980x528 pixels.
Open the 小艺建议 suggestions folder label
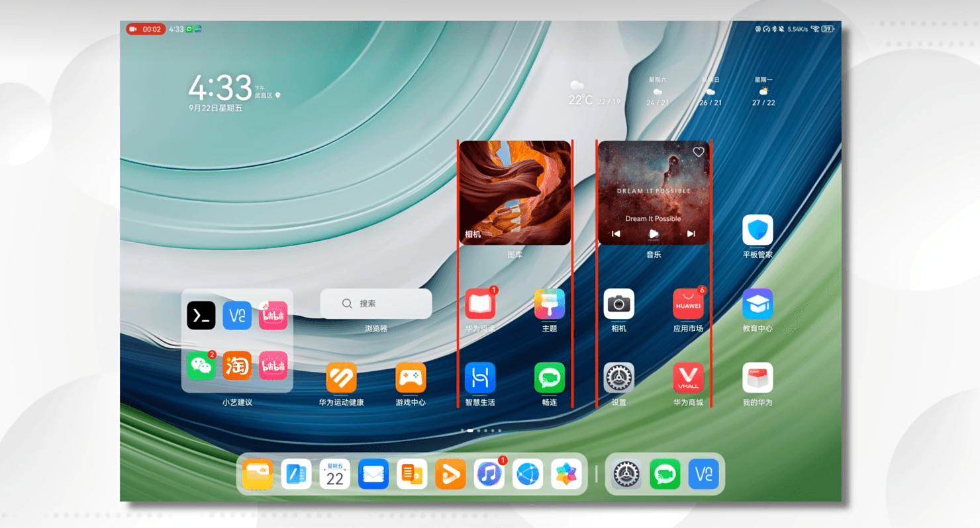tap(237, 402)
